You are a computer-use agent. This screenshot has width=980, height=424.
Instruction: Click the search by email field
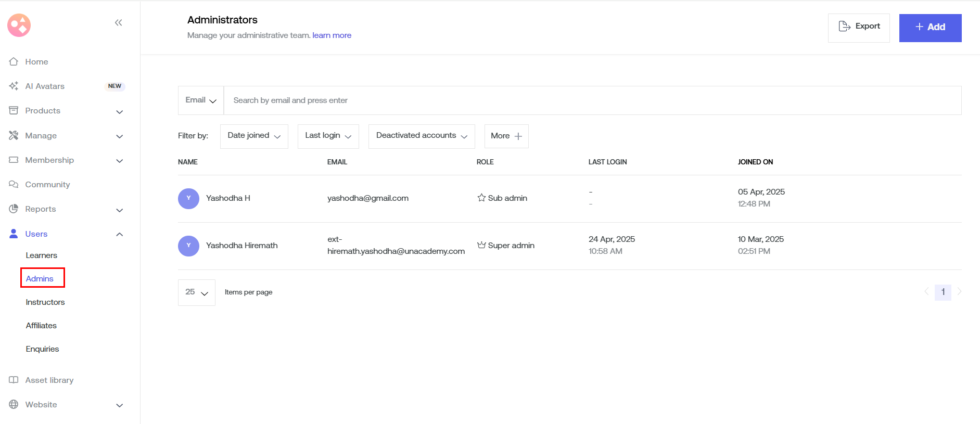[592, 100]
